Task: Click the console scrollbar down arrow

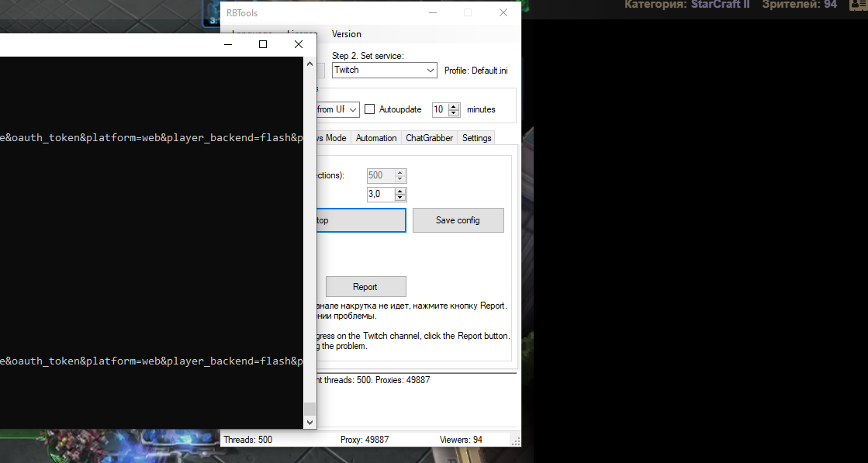Action: pos(310,423)
